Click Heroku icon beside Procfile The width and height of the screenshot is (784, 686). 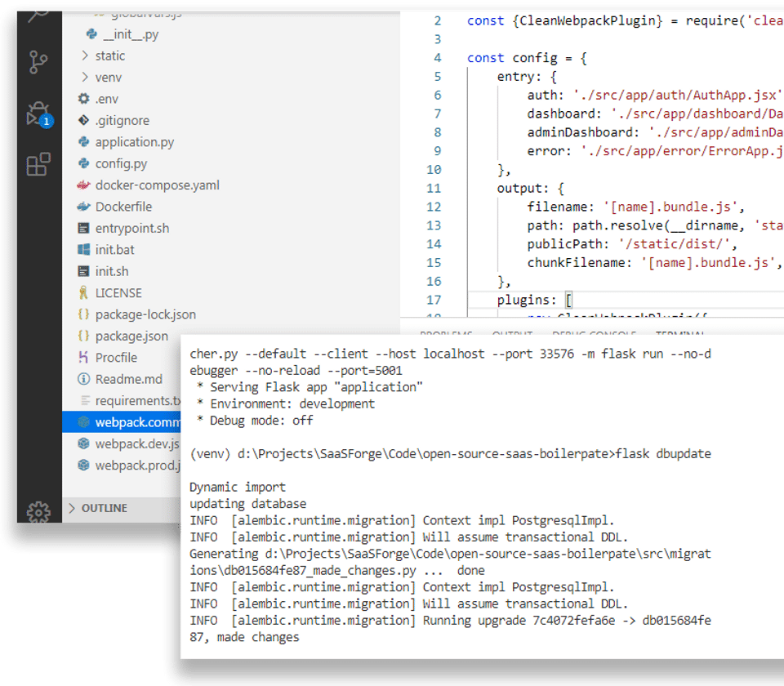pyautogui.click(x=83, y=357)
